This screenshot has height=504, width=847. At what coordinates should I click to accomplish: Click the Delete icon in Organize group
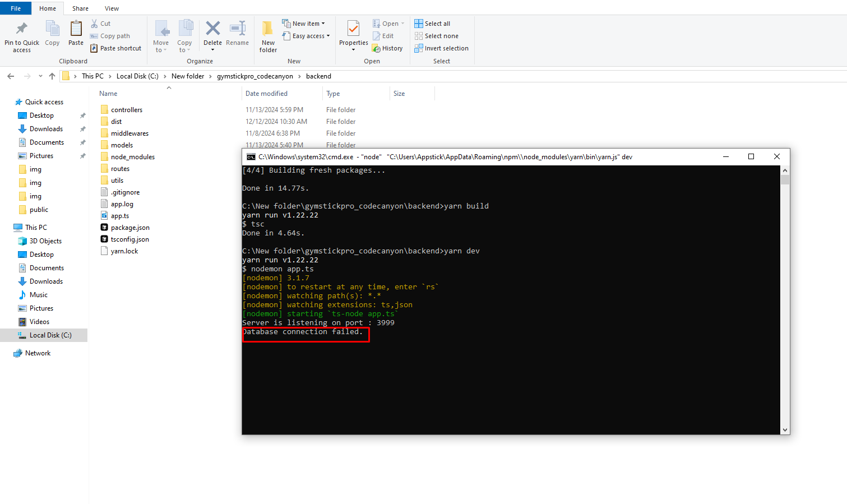click(x=212, y=29)
